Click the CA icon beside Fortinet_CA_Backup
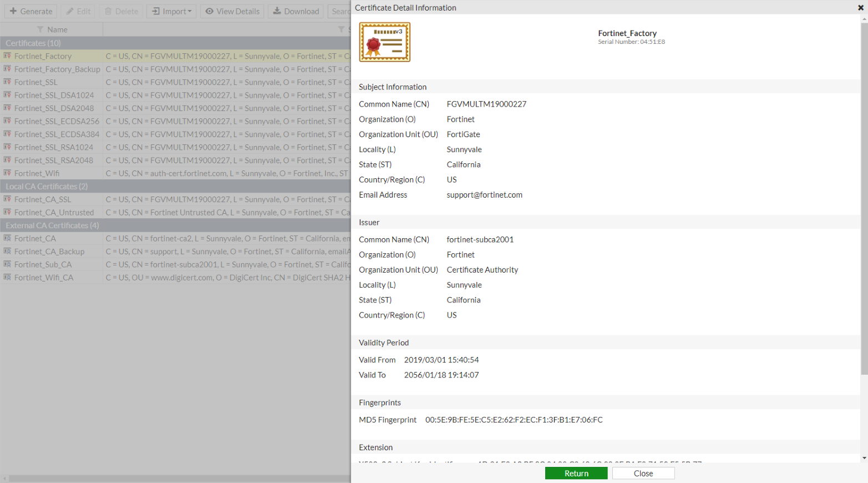This screenshot has height=483, width=868. (7, 251)
